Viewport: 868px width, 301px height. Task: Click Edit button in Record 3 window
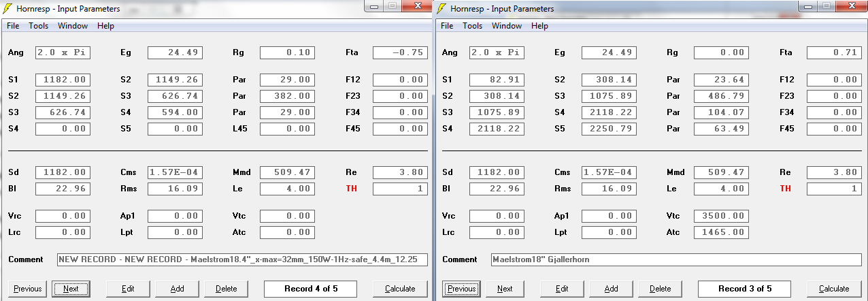click(x=562, y=289)
